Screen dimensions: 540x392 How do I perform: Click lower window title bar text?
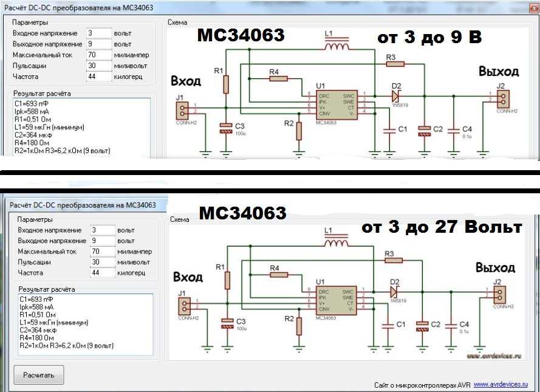(x=83, y=205)
